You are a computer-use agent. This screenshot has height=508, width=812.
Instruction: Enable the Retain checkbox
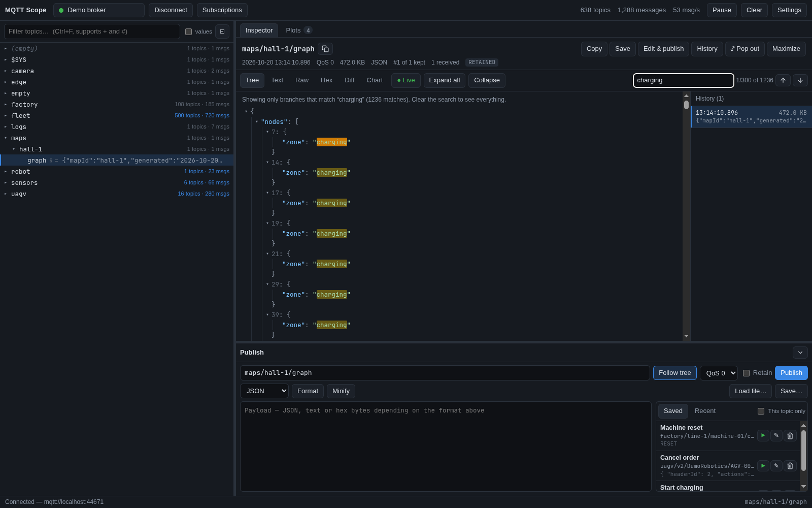(746, 373)
